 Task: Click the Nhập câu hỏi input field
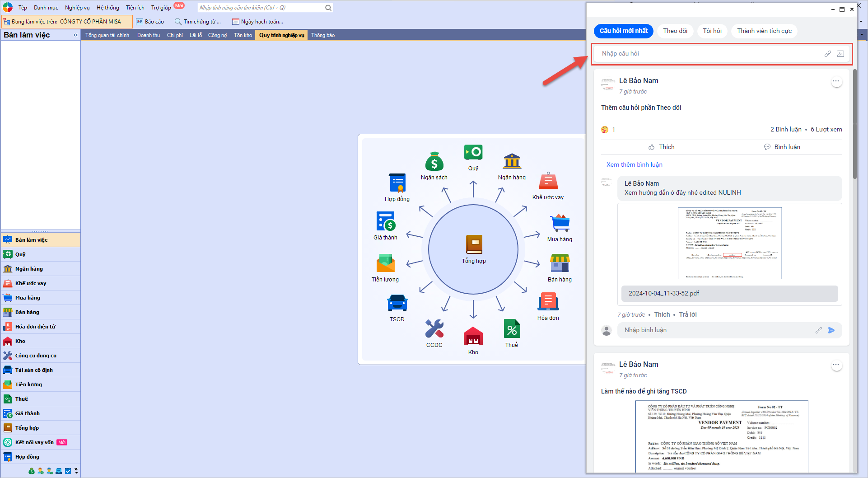[x=709, y=54]
